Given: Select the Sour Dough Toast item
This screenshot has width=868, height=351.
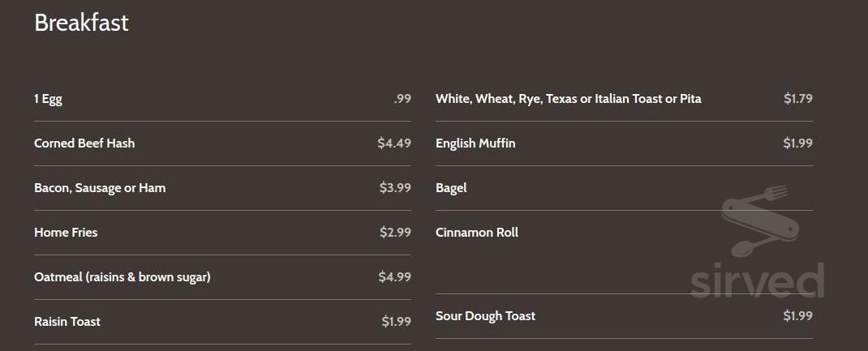Looking at the screenshot, I should (485, 316).
